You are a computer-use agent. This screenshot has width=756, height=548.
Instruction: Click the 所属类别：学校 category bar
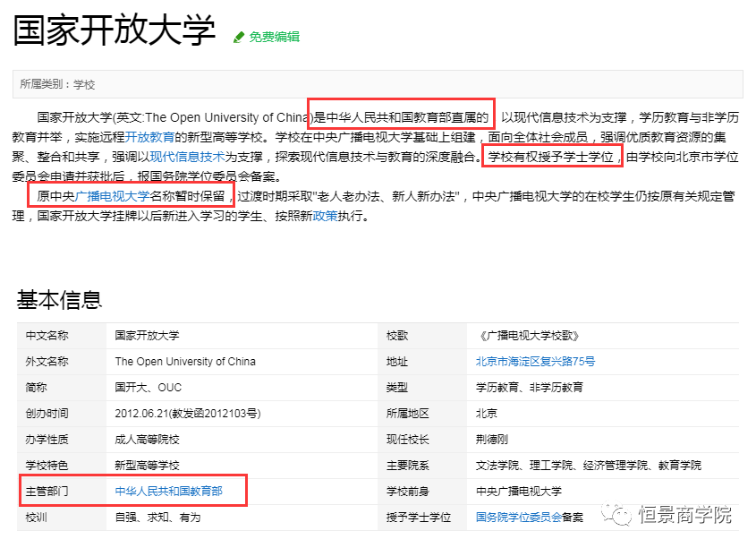pyautogui.click(x=378, y=84)
